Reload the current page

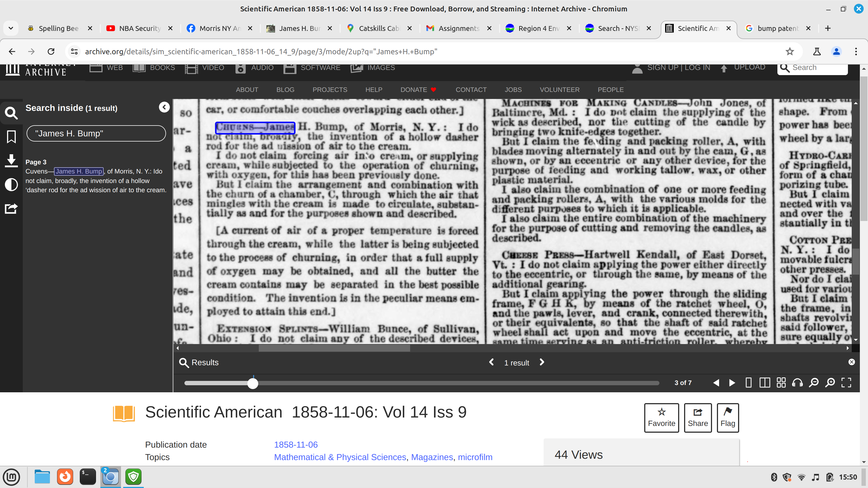51,52
